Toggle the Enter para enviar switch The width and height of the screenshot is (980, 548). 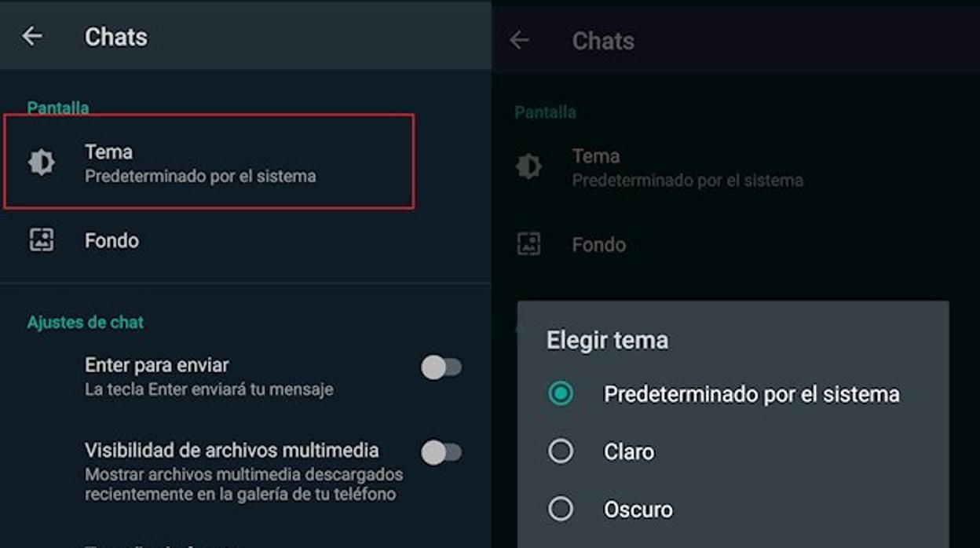click(x=441, y=367)
